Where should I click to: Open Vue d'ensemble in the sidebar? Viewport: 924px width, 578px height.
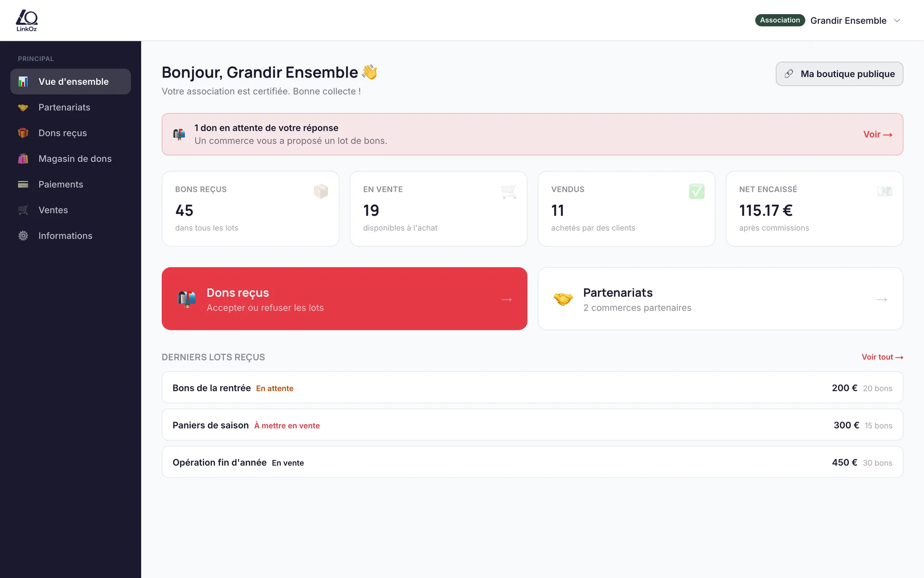71,81
